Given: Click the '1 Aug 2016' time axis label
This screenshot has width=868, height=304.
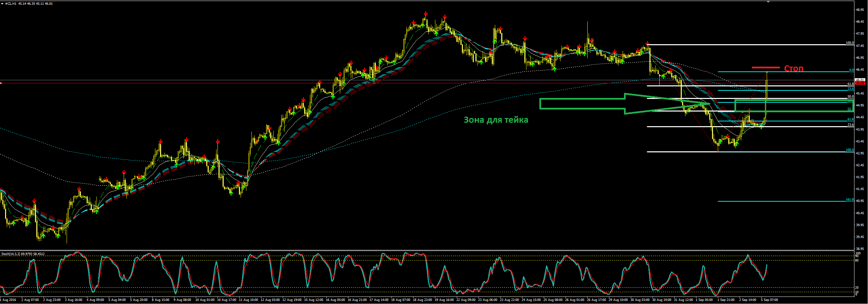Looking at the screenshot, I should 8,300.
